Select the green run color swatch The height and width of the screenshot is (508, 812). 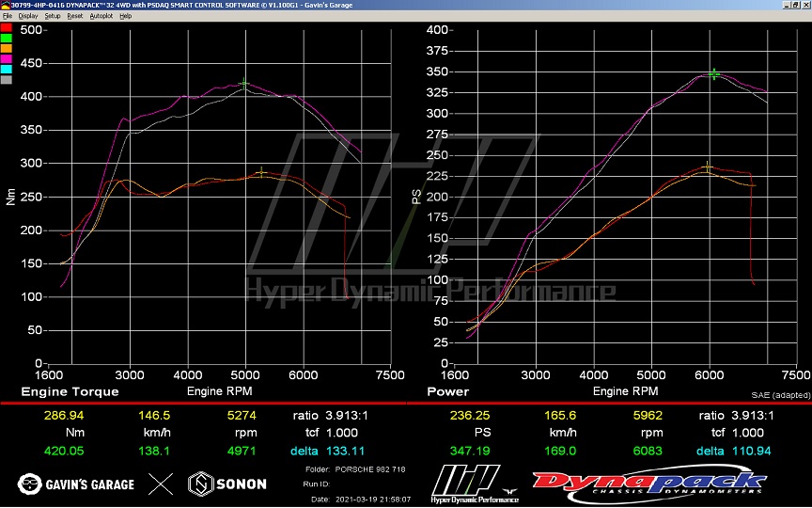coord(7,38)
